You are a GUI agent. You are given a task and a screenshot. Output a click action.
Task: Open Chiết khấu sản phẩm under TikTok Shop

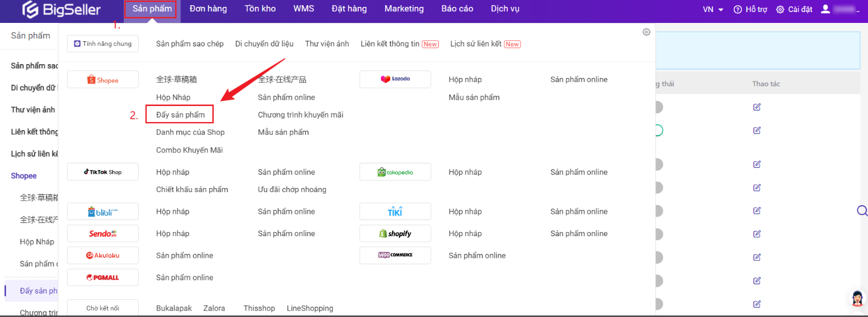[x=192, y=189]
